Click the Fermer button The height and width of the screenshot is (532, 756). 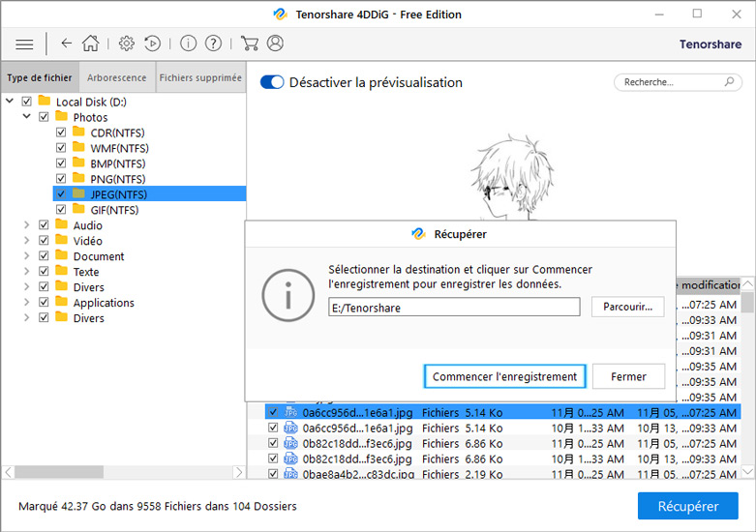coord(628,376)
